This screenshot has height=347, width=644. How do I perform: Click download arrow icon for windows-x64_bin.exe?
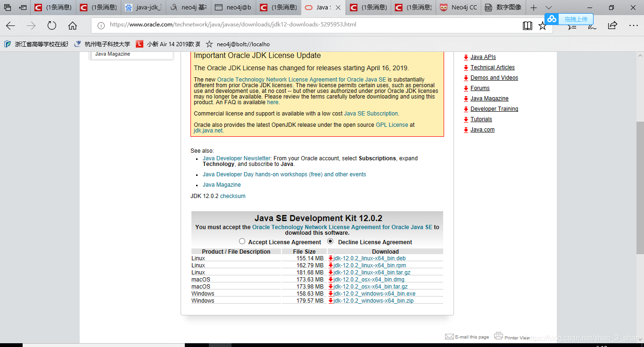[x=331, y=294]
